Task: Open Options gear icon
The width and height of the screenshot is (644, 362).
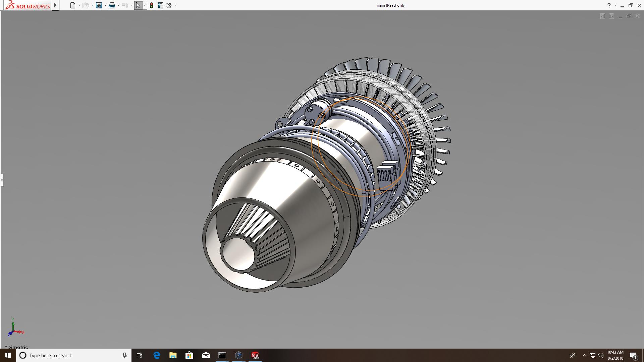Action: point(169,5)
